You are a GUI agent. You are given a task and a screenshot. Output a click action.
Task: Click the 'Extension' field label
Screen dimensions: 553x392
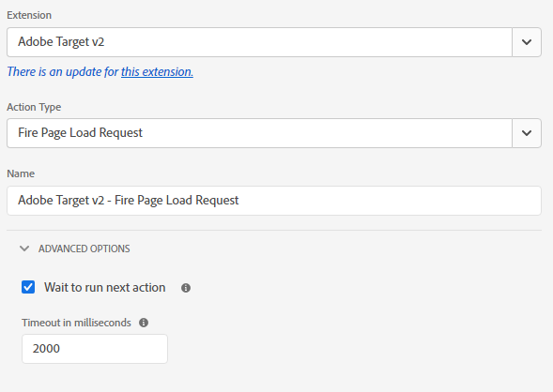[x=29, y=15]
